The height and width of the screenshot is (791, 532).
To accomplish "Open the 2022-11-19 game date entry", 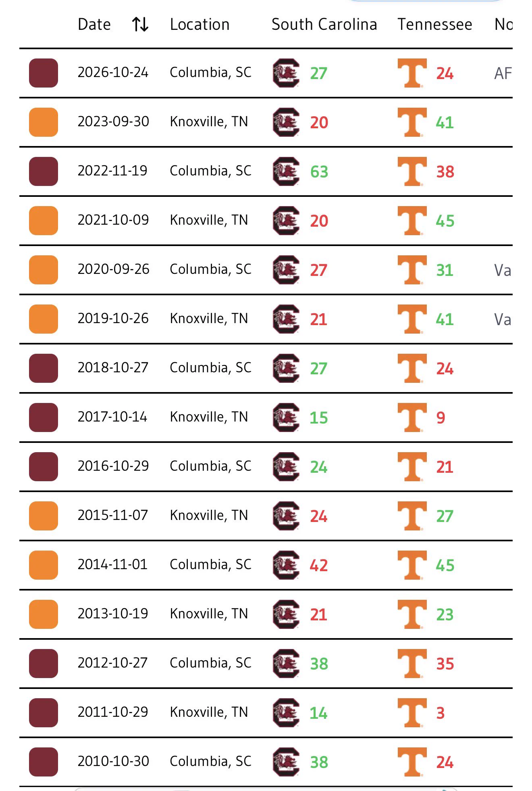I will pos(112,171).
